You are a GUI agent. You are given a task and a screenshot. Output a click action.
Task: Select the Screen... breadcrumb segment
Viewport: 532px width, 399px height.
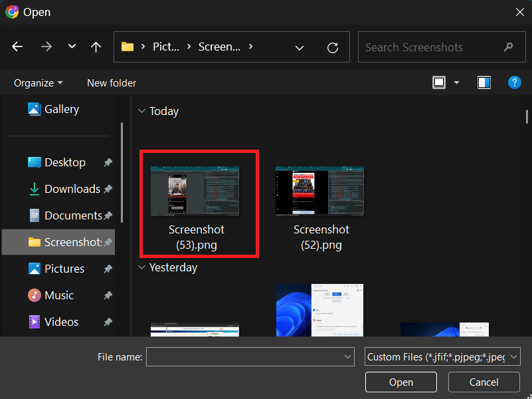pyautogui.click(x=219, y=47)
